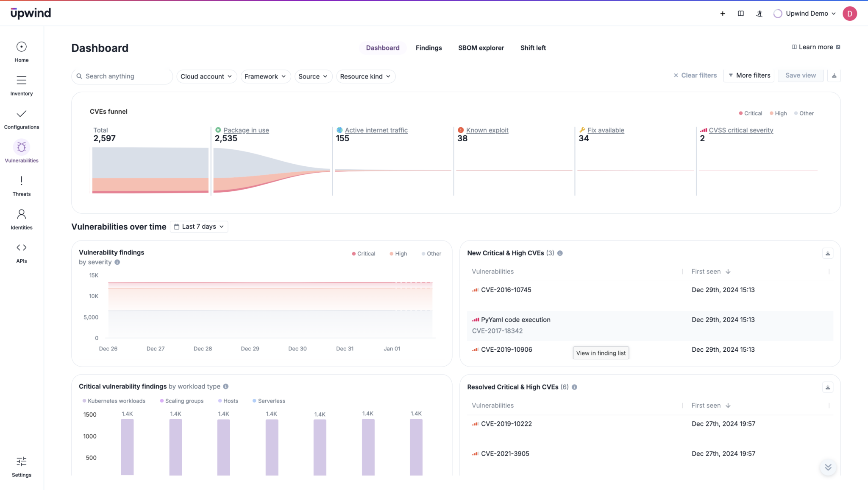868x490 pixels.
Task: Toggle High severity in Vulnerability findings legend
Action: [398, 253]
